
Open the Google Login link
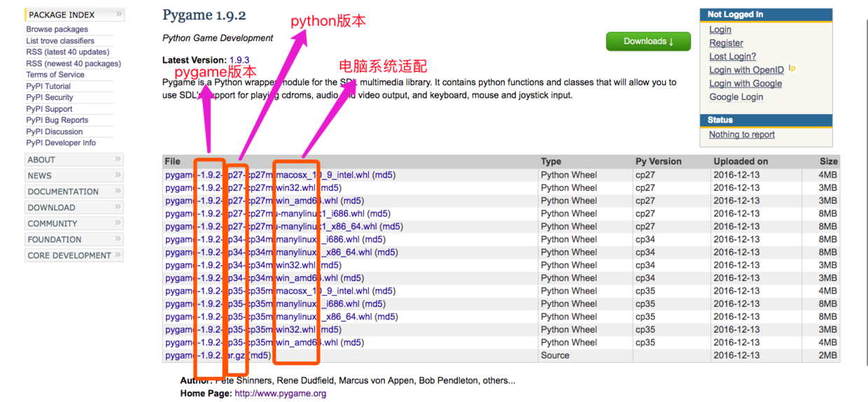736,96
